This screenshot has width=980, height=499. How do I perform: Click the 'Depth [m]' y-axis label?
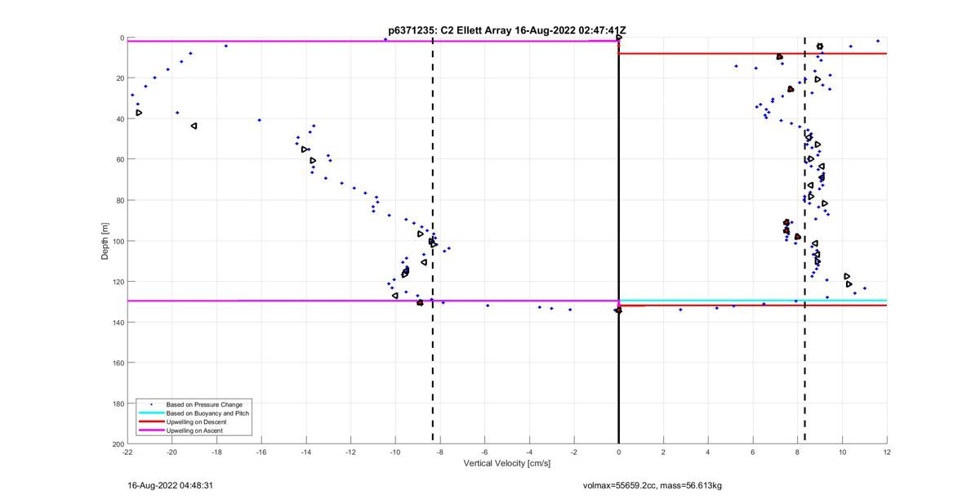105,243
